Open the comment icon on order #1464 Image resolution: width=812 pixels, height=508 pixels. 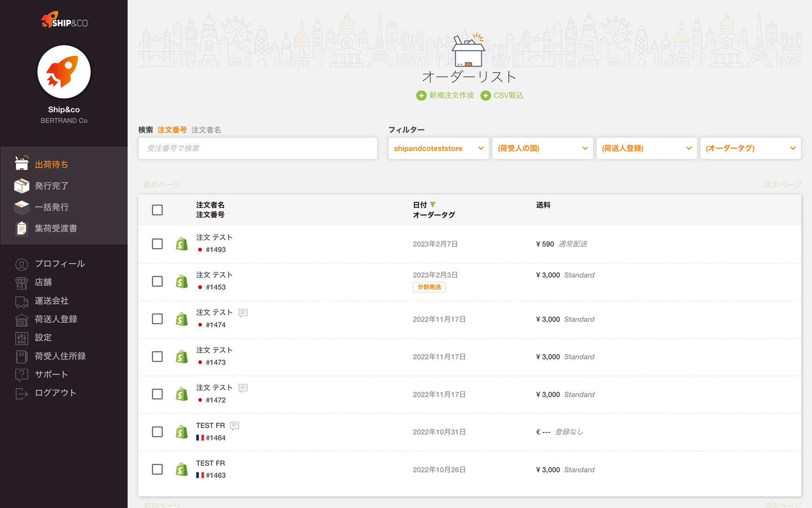coord(234,426)
